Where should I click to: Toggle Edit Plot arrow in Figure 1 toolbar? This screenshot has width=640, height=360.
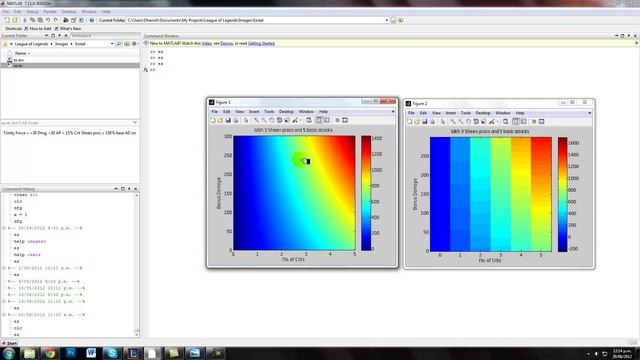(x=246, y=120)
